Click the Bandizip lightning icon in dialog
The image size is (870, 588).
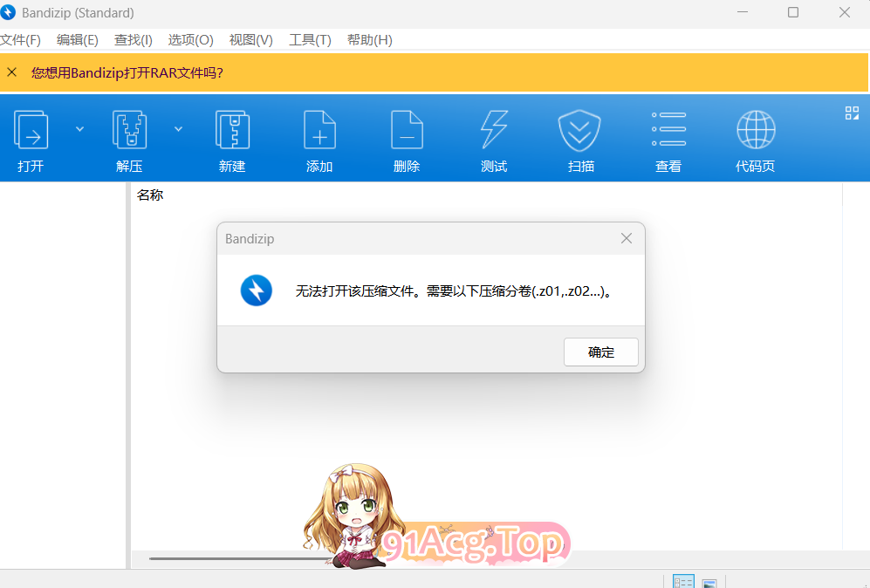pyautogui.click(x=257, y=291)
